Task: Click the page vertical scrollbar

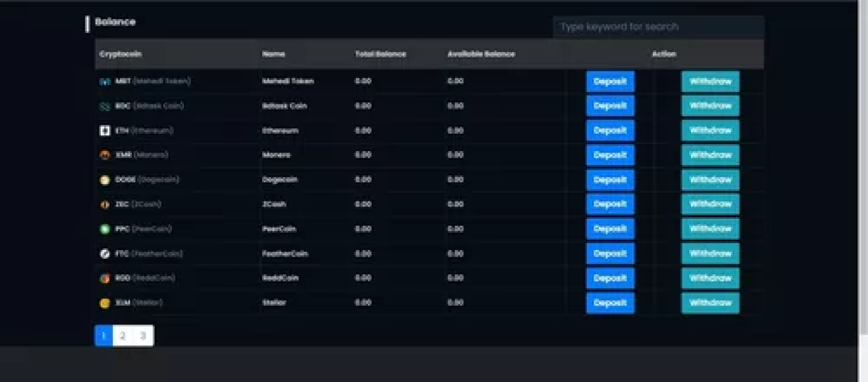Action: 863,163
